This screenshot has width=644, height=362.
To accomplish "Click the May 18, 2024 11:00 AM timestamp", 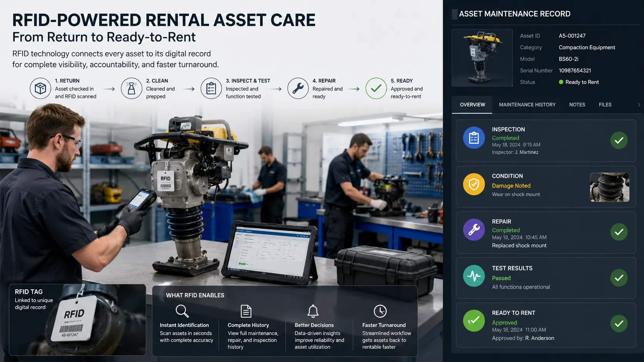I will 518,330.
